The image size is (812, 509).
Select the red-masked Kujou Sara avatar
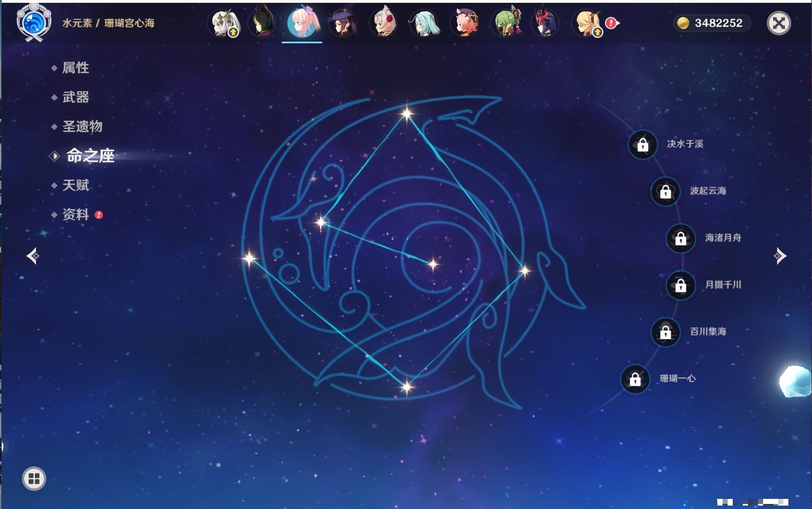pos(545,23)
